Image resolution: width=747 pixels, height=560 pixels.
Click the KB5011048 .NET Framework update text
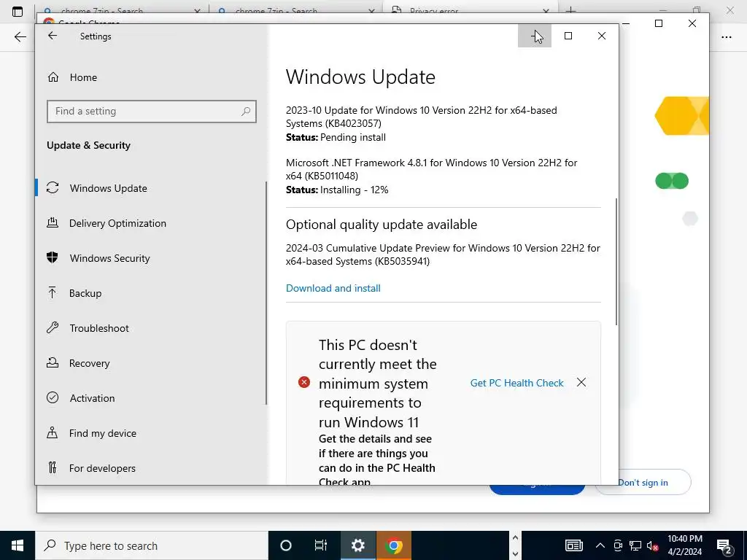[x=431, y=169]
